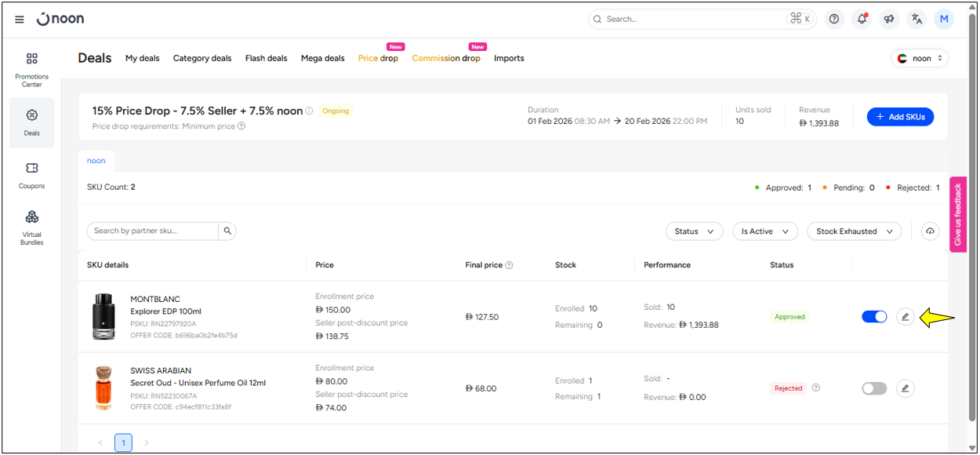This screenshot has height=455, width=980.
Task: Open the help question mark icon
Action: [x=834, y=19]
